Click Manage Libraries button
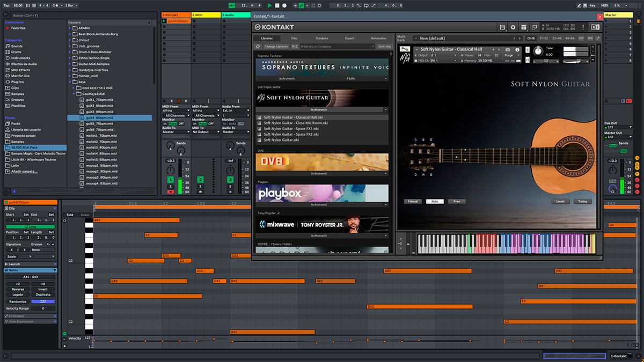644x362 pixels. [277, 47]
